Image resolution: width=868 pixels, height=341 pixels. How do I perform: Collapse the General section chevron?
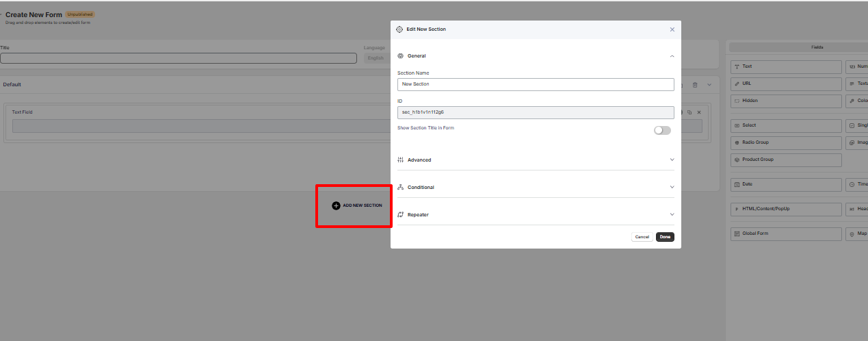pyautogui.click(x=672, y=56)
